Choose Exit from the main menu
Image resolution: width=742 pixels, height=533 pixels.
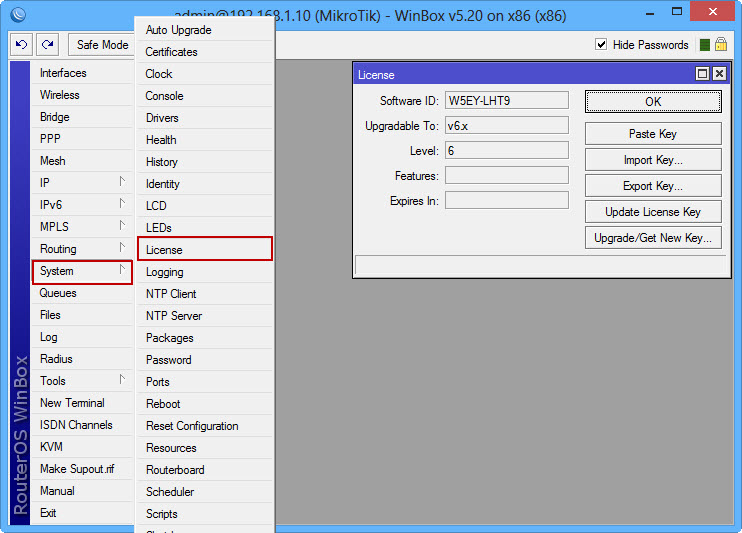(x=82, y=513)
